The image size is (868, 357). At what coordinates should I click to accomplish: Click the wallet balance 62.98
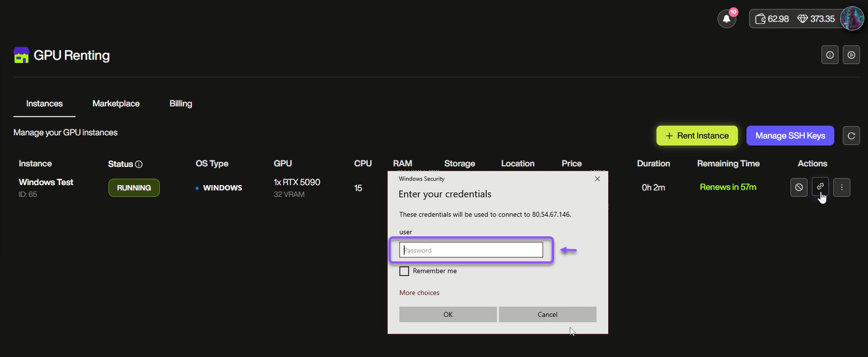click(x=772, y=19)
